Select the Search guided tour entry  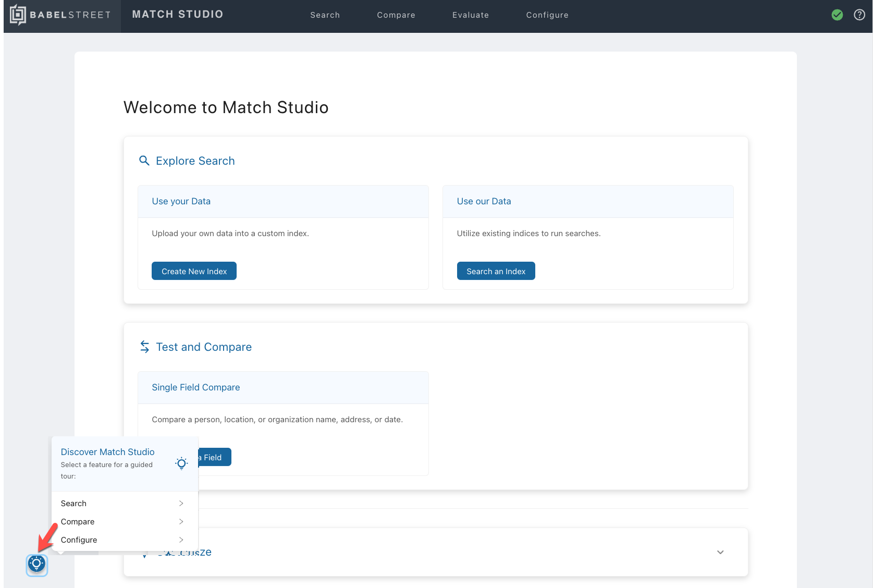tap(125, 504)
